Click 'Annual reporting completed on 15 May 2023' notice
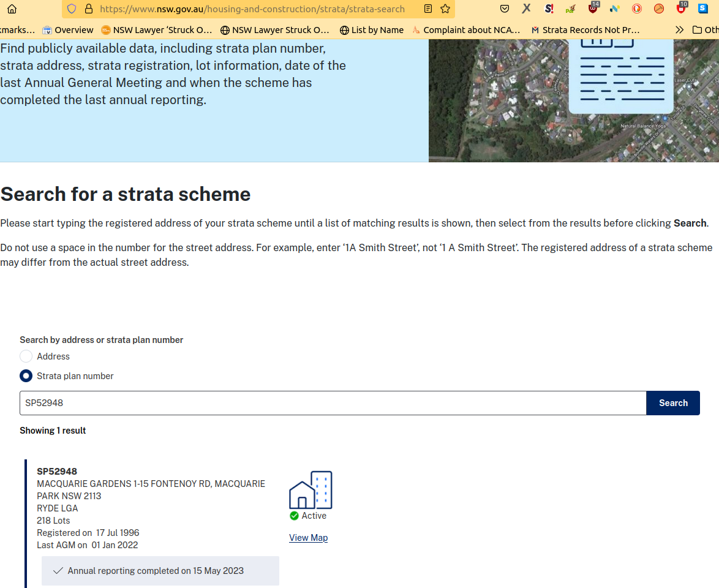719x588 pixels. [160, 571]
